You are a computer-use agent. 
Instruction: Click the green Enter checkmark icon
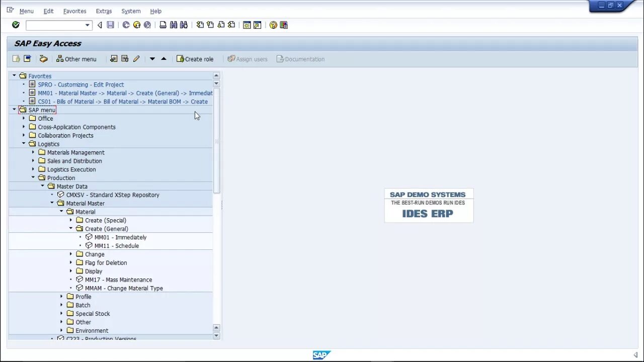16,25
